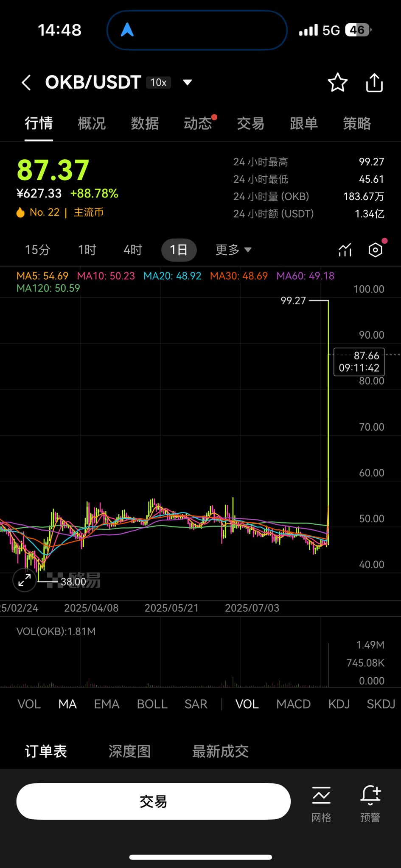401x868 pixels.
Task: Tap the MA5: 54.69 label
Action: [42, 276]
